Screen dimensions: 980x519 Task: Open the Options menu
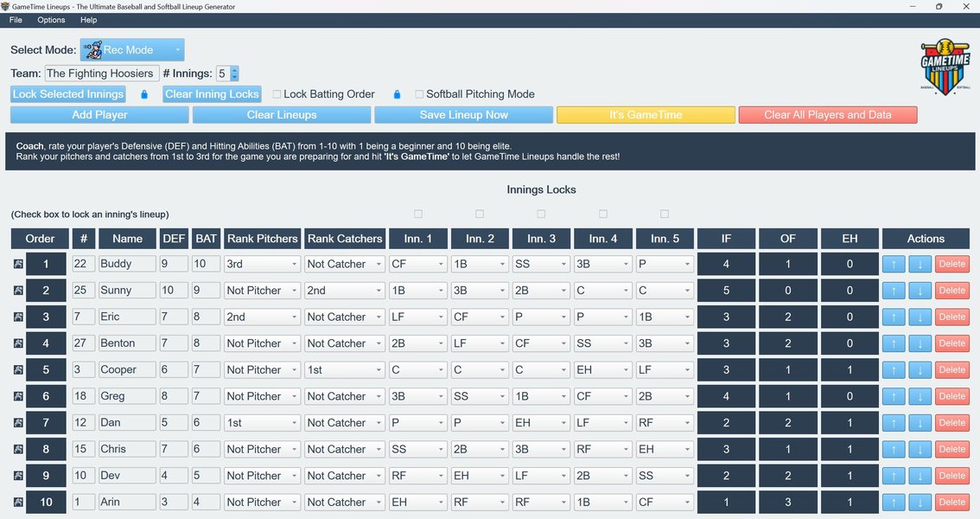tap(51, 20)
